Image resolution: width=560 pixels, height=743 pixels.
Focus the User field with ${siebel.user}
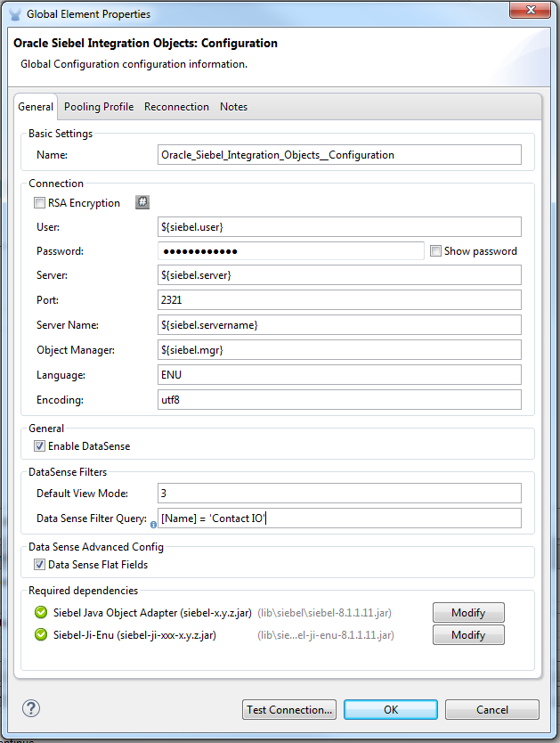point(339,227)
